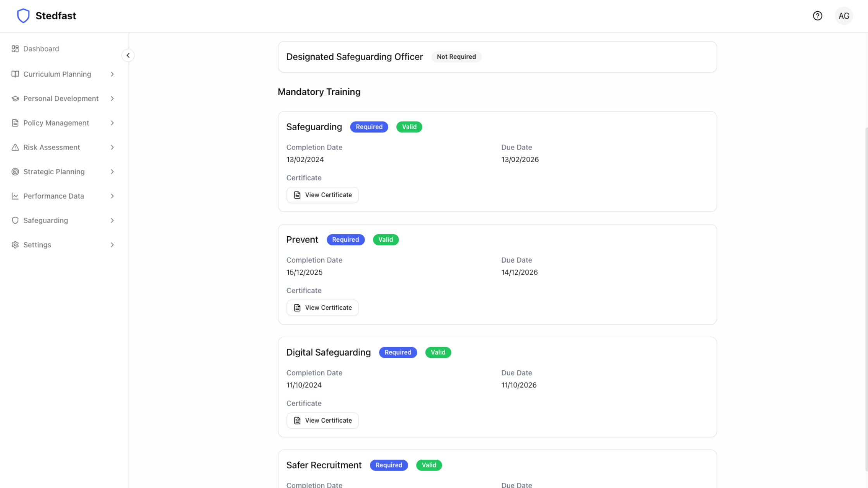Expand the Safeguarding sidebar chevron
Viewport: 868px width, 488px height.
[112, 220]
